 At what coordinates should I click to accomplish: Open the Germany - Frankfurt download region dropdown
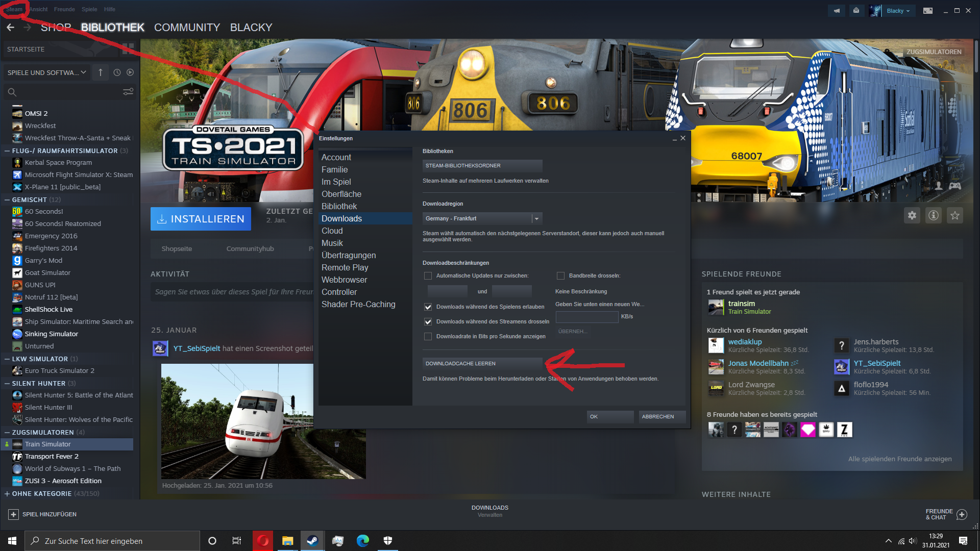482,218
